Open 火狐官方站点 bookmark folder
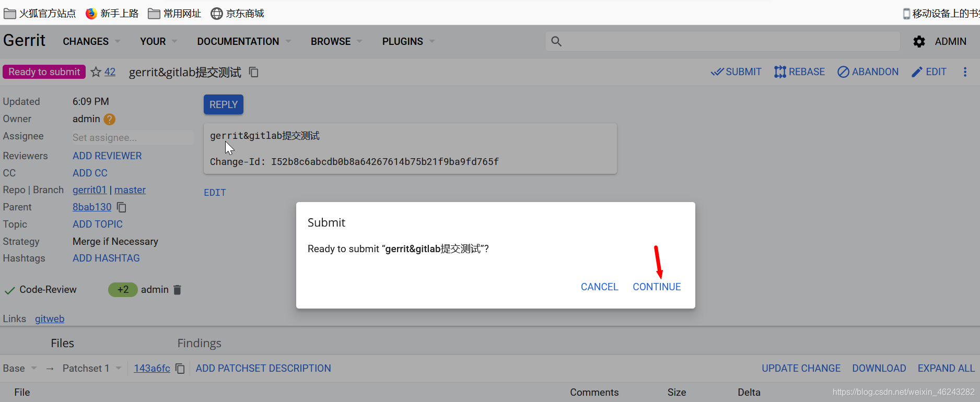 40,13
